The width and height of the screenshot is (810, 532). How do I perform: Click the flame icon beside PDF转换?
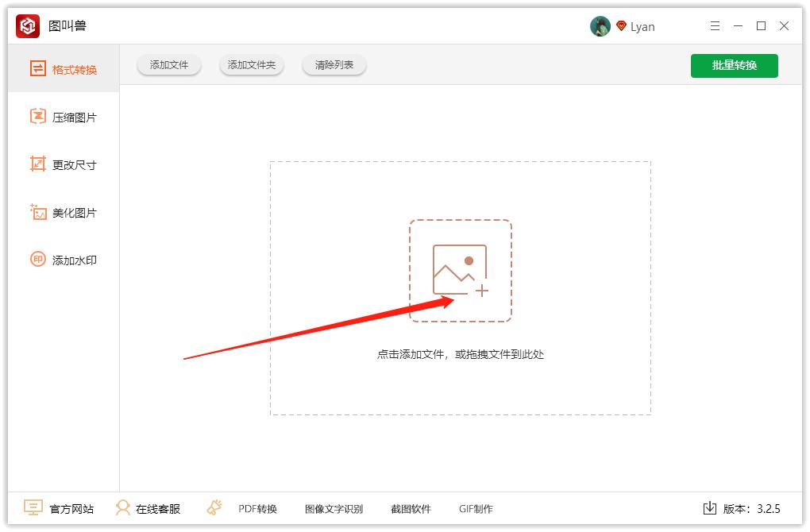[x=214, y=508]
